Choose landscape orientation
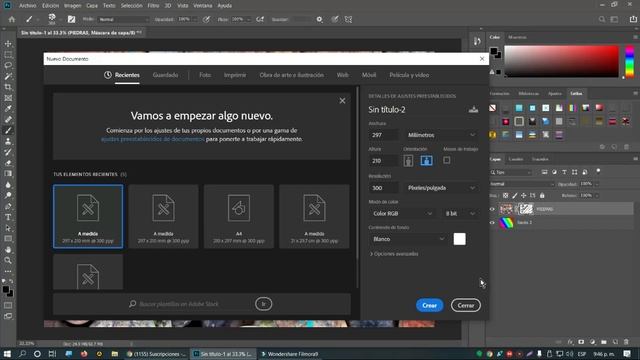This screenshot has width=640, height=360. 427,161
